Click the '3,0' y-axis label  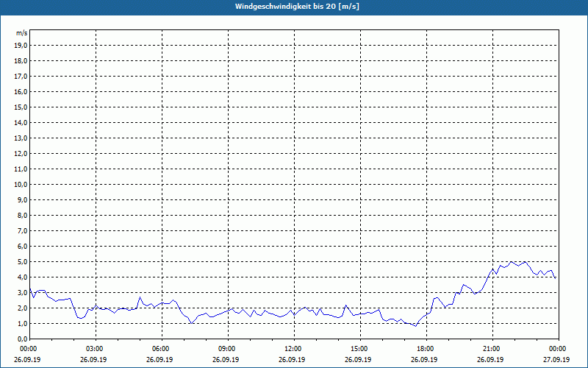click(22, 292)
